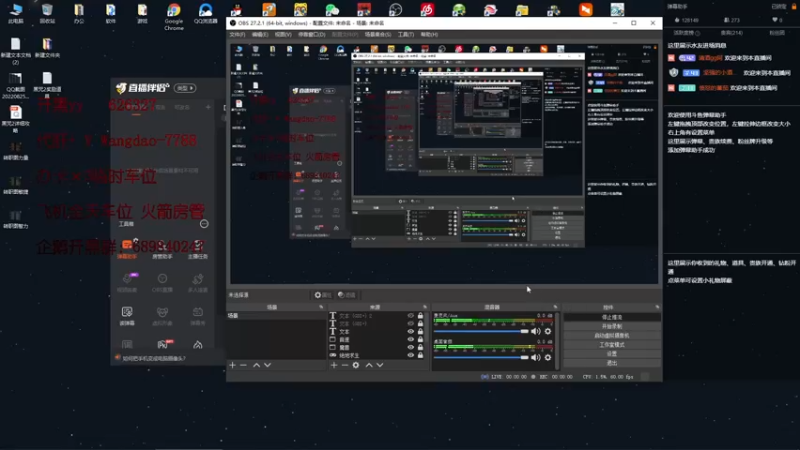Open 房管助手 tool in 直播伴侣 toolbox
Image resolution: width=800 pixels, height=450 pixels.
[x=162, y=249]
